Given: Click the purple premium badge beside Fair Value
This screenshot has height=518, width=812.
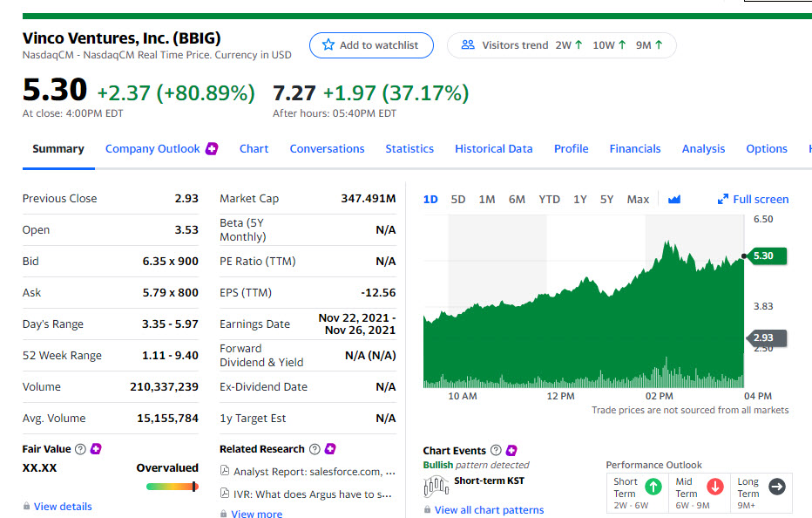Looking at the screenshot, I should [96, 449].
